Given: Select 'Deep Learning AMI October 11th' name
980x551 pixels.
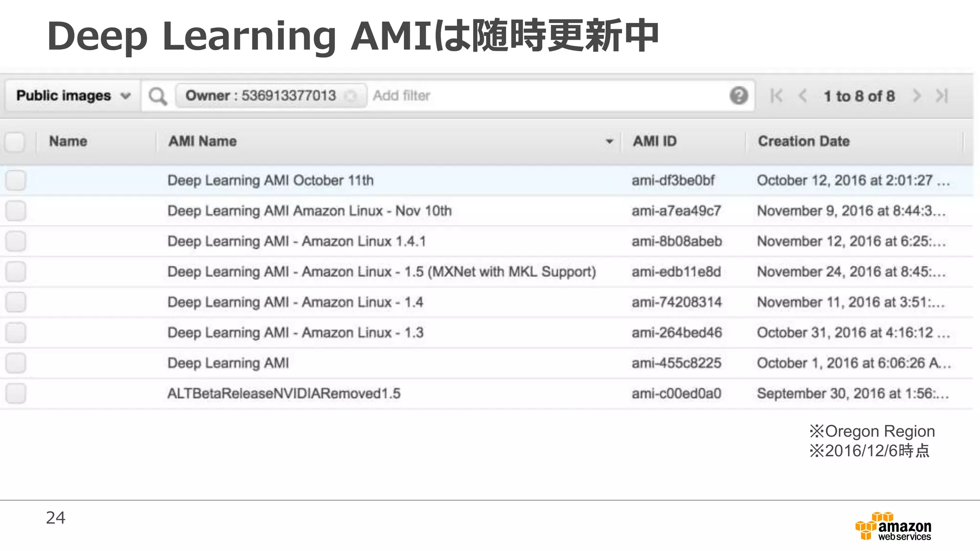Looking at the screenshot, I should tap(270, 181).
